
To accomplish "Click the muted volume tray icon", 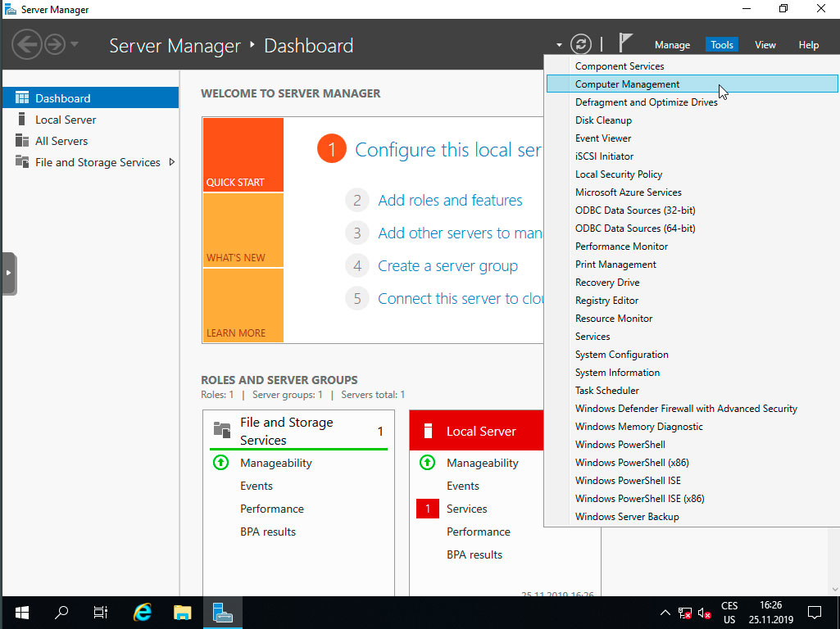I will click(x=703, y=612).
